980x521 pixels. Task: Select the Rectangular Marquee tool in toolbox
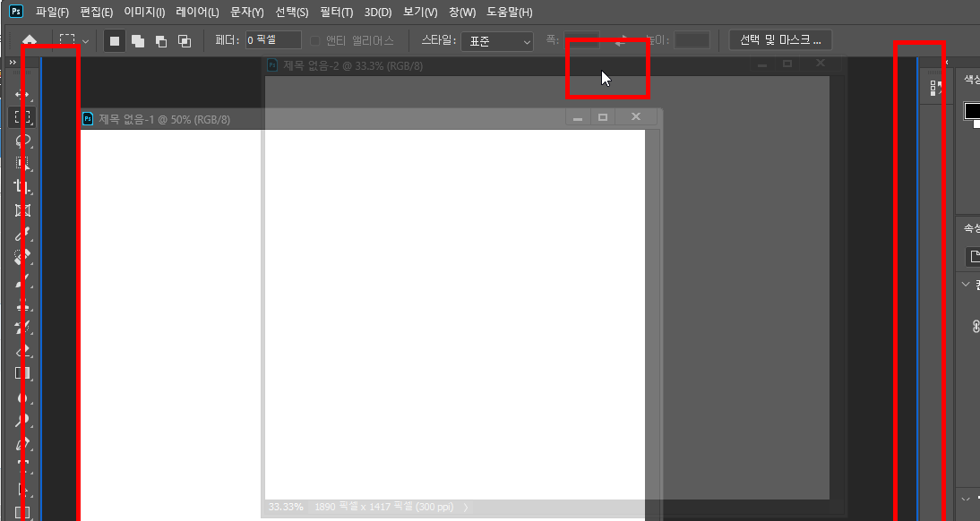tap(24, 117)
